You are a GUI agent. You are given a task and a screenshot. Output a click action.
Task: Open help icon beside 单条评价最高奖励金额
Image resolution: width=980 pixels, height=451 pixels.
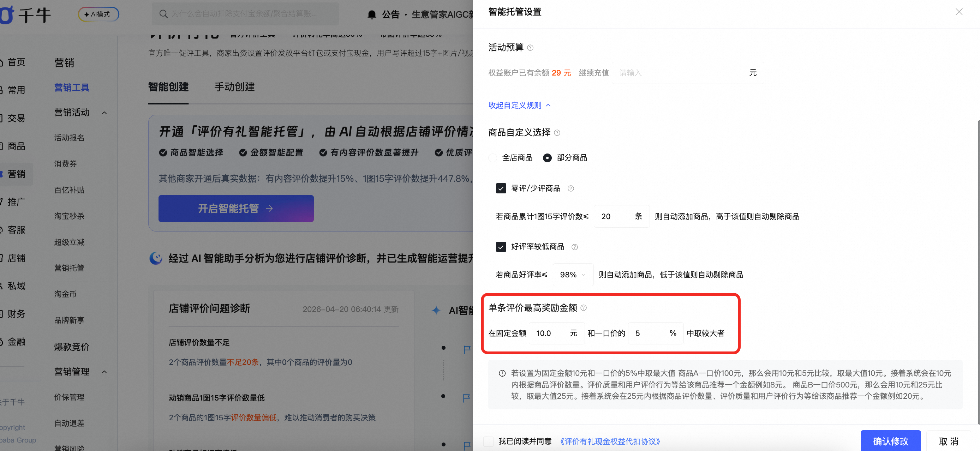click(584, 308)
